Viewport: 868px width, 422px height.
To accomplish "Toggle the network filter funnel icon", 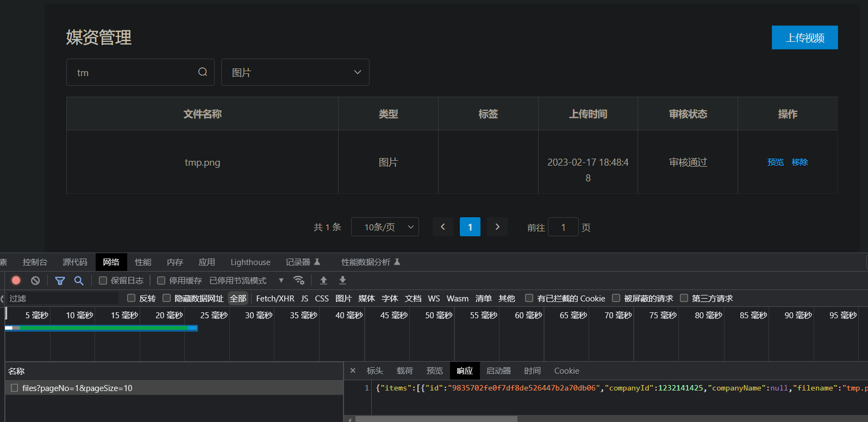I will [60, 280].
